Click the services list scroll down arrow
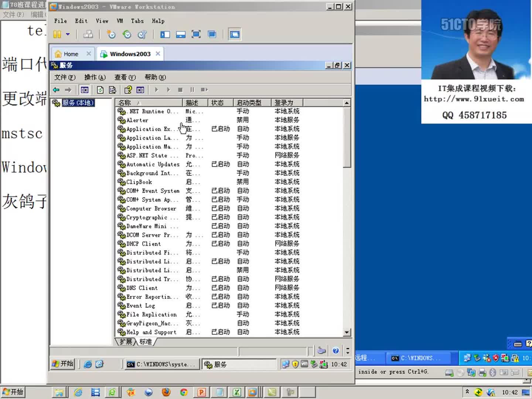The height and width of the screenshot is (399, 532). tap(347, 332)
